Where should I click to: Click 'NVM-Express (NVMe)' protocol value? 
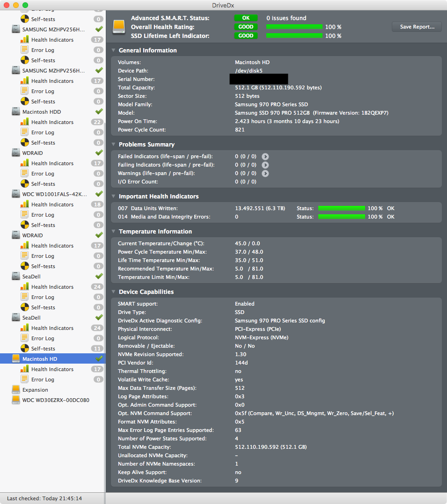[x=262, y=337]
